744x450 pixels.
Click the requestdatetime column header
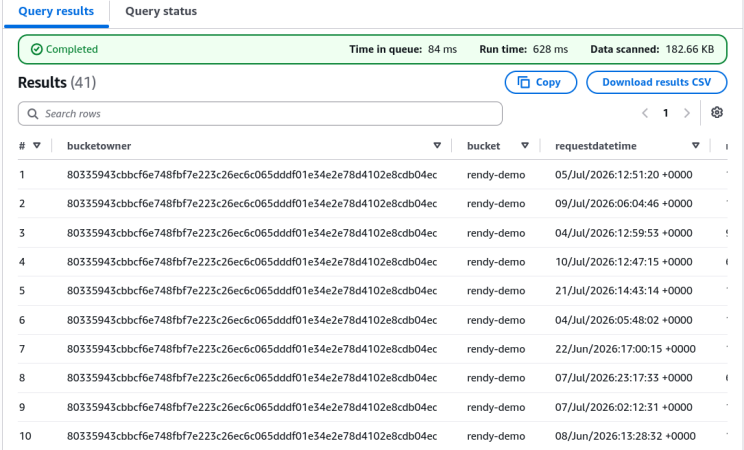pos(595,146)
